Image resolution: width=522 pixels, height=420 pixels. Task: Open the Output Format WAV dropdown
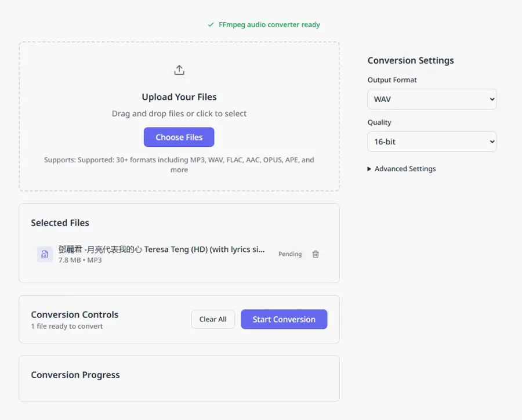pos(432,99)
